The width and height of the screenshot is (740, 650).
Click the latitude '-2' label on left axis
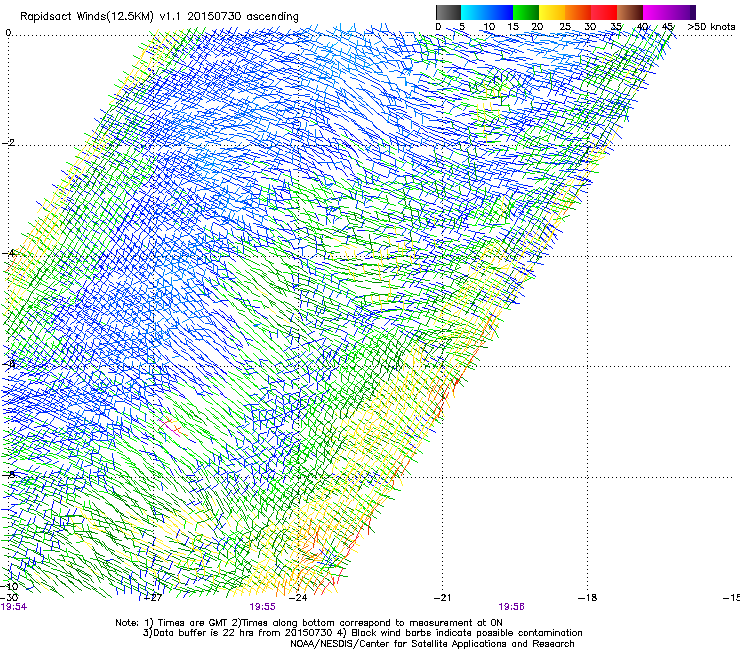(x=8, y=143)
